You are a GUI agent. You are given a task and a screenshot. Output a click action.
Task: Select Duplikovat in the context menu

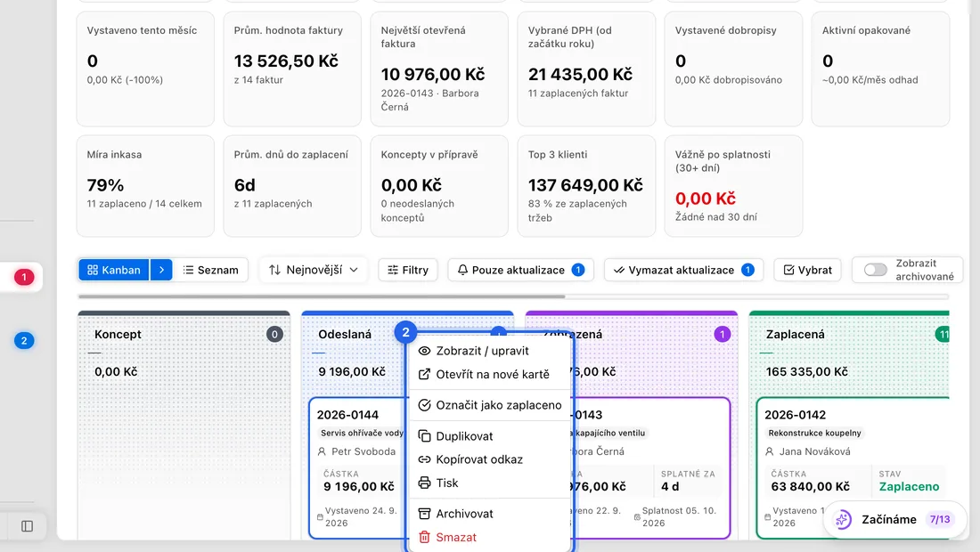click(490, 436)
